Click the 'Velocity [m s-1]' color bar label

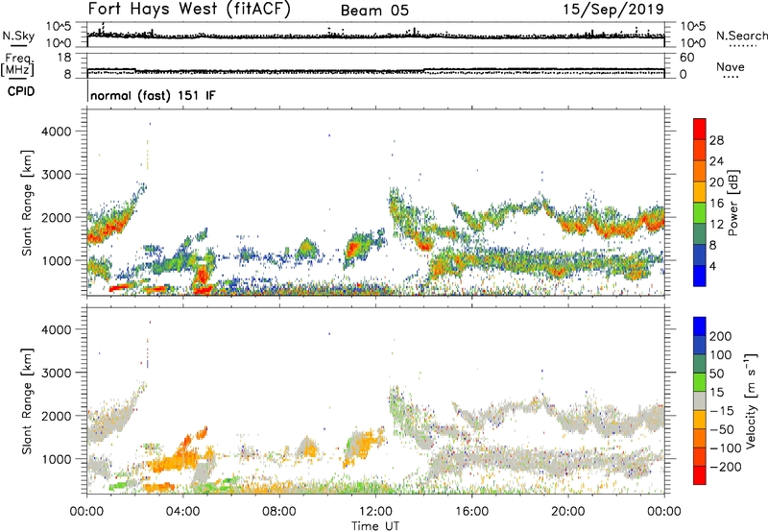pyautogui.click(x=751, y=400)
